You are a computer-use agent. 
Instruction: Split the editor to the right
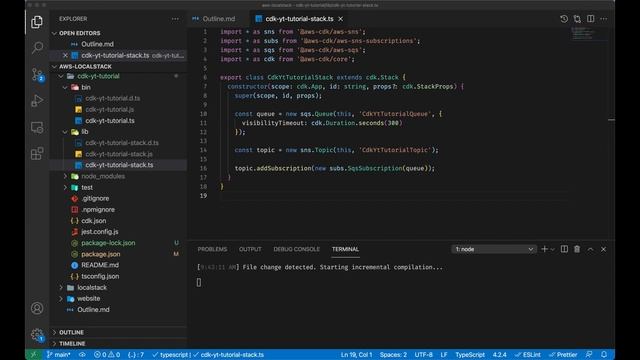[591, 19]
